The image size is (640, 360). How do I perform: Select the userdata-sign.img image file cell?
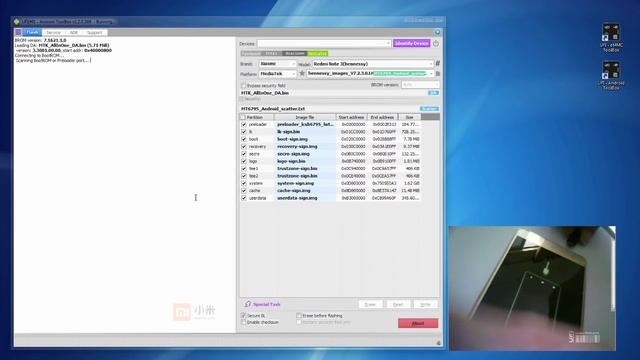tap(305, 198)
